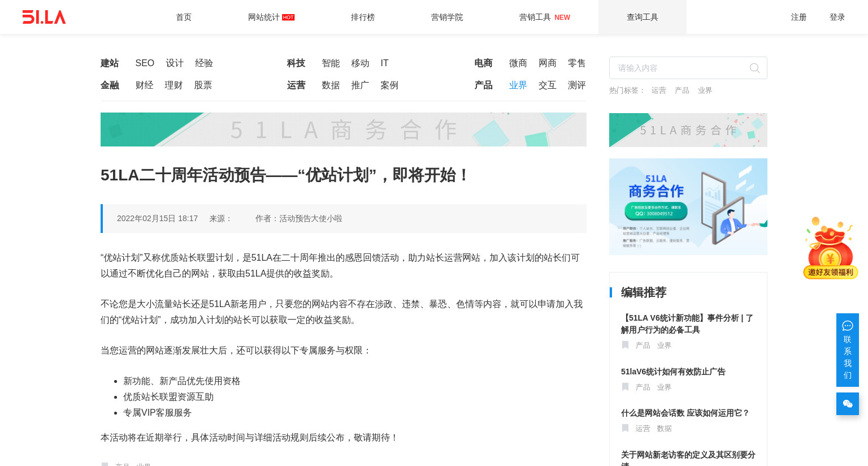Image resolution: width=868 pixels, height=466 pixels.
Task: Select the 微商 subcategory
Action: coord(518,63)
